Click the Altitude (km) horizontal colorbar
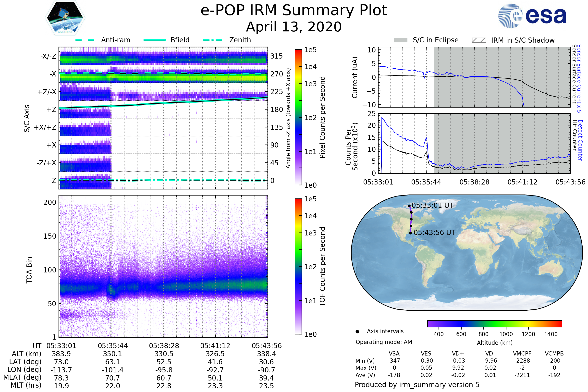Viewport: 588px width, 392px height. point(494,323)
